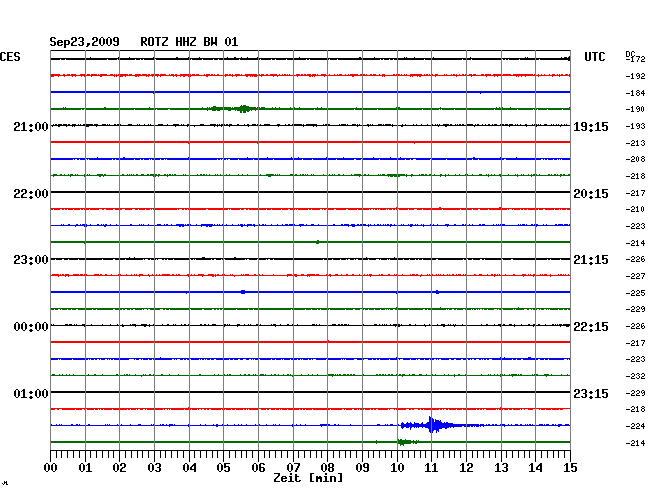
Task: Click the UTC time zone heading
Action: click(x=594, y=57)
